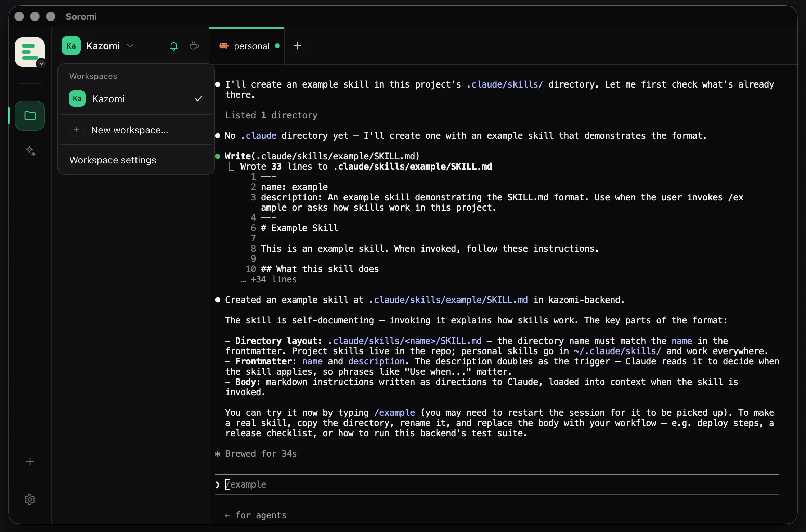806x532 pixels.
Task: Click the 'name: example' code line
Action: pos(294,187)
